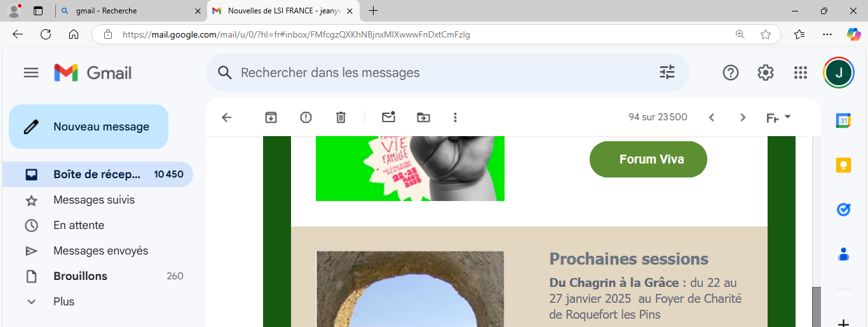Click the Vie Famille fist image
The width and height of the screenshot is (868, 327).
(x=410, y=169)
